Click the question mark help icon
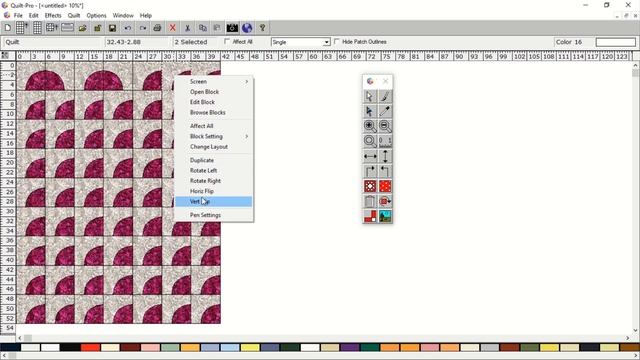Image resolution: width=640 pixels, height=360 pixels. 262,28
